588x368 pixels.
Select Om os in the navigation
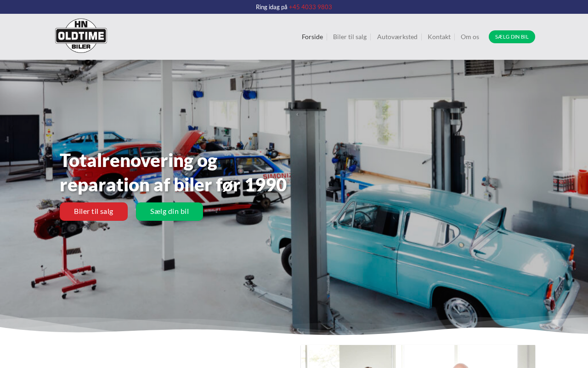point(469,37)
